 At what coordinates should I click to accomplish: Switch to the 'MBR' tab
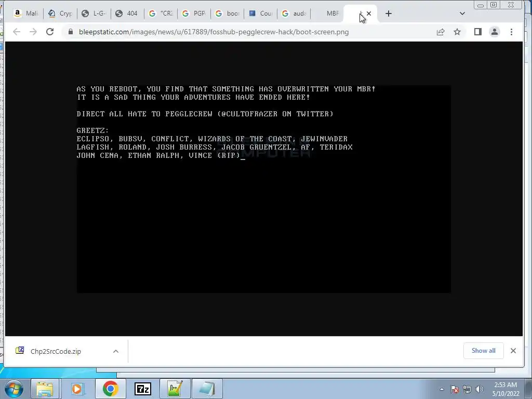pyautogui.click(x=327, y=14)
